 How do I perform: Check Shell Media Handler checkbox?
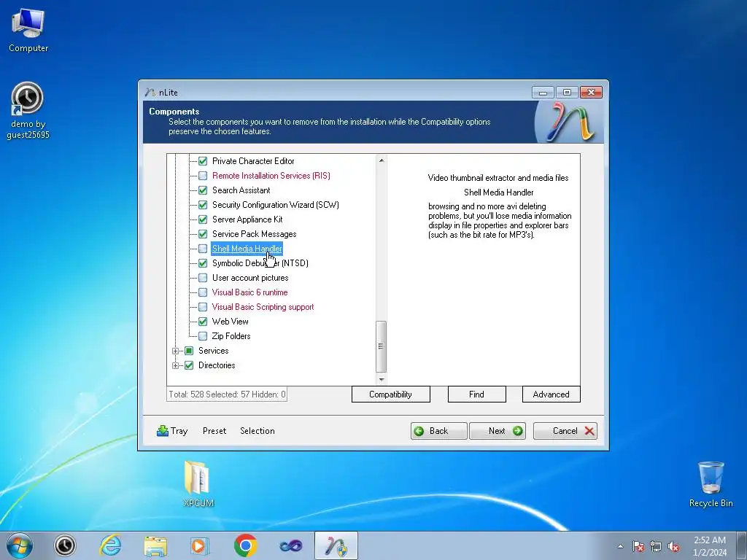click(203, 249)
